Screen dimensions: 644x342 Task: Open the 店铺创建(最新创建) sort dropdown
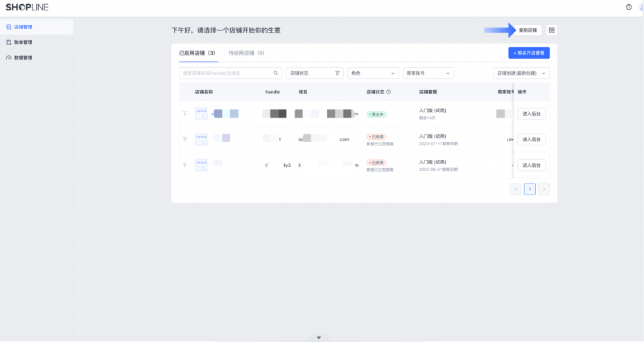click(521, 73)
